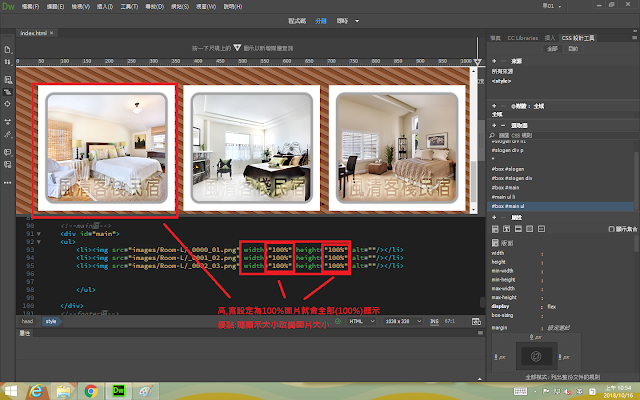Viewport: 640px width, 400px height.
Task: Click the plus icon to add CSS source
Action: (x=494, y=61)
